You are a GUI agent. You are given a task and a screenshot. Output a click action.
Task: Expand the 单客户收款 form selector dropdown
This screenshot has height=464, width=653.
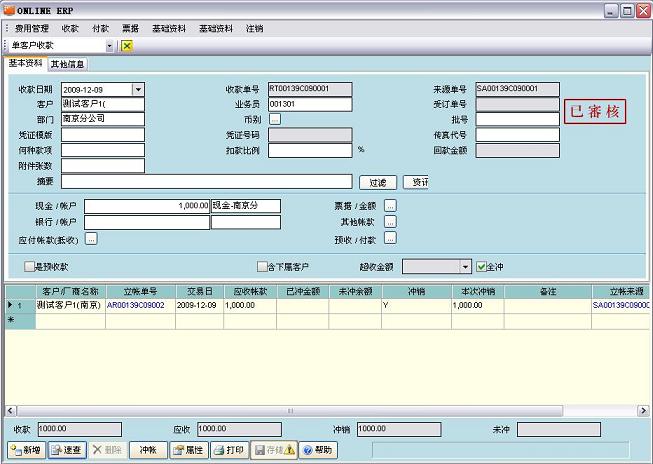click(109, 46)
